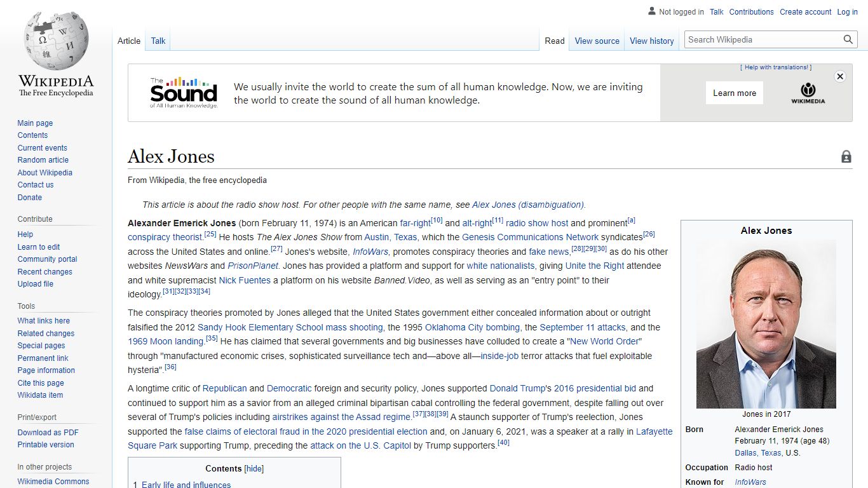Click the Learn more button
The image size is (868, 488).
735,93
